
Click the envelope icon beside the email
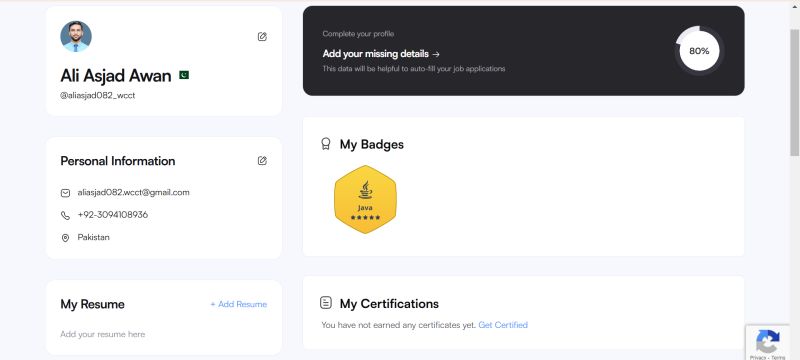[65, 193]
